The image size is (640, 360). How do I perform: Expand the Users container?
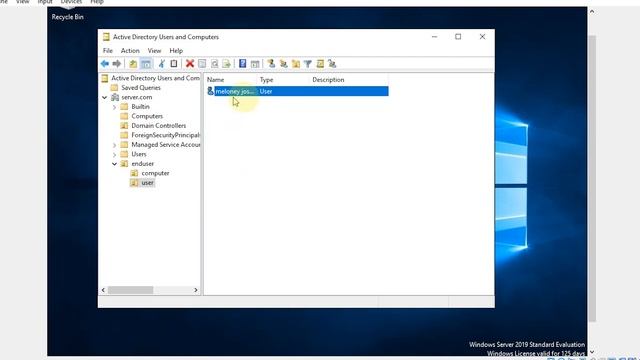tap(114, 154)
